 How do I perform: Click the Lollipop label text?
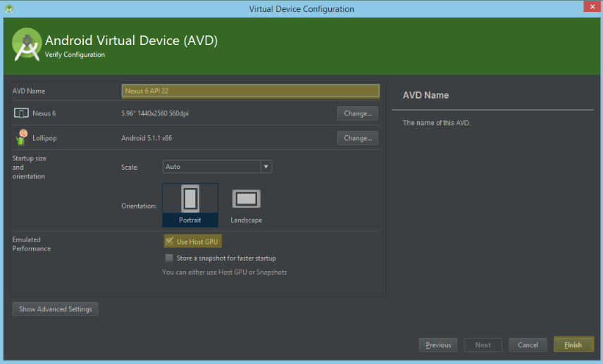click(44, 138)
